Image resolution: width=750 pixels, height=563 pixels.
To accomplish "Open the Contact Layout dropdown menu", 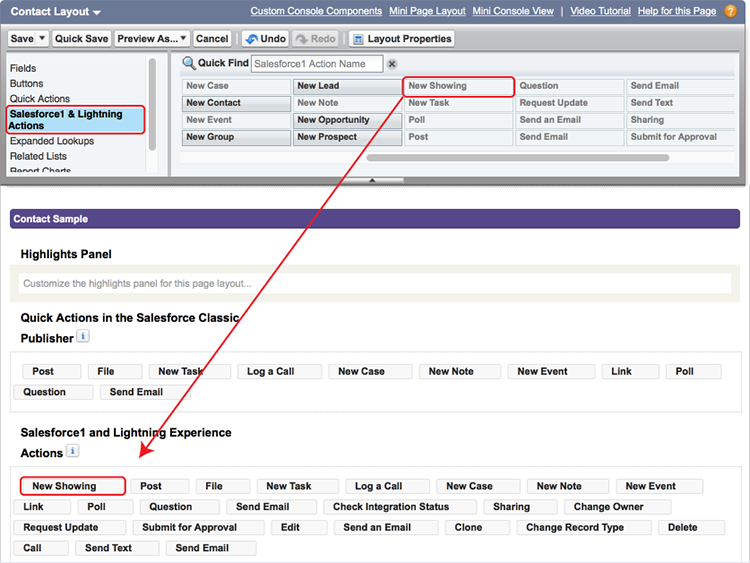I will point(55,11).
